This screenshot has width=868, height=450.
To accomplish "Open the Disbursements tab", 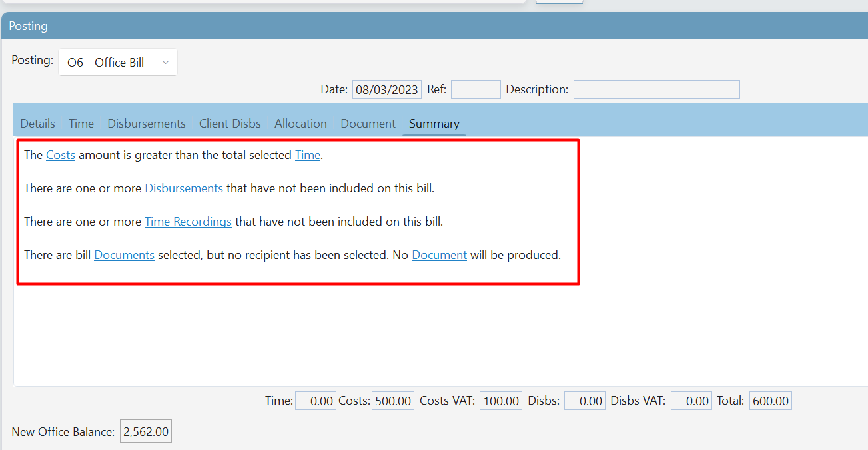I will click(147, 124).
